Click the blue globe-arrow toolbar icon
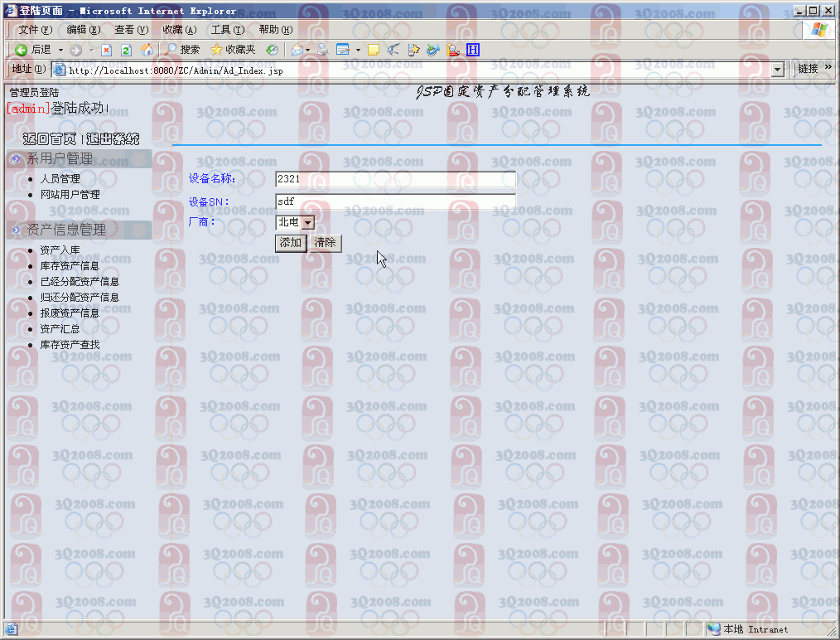840x640 pixels. point(433,51)
